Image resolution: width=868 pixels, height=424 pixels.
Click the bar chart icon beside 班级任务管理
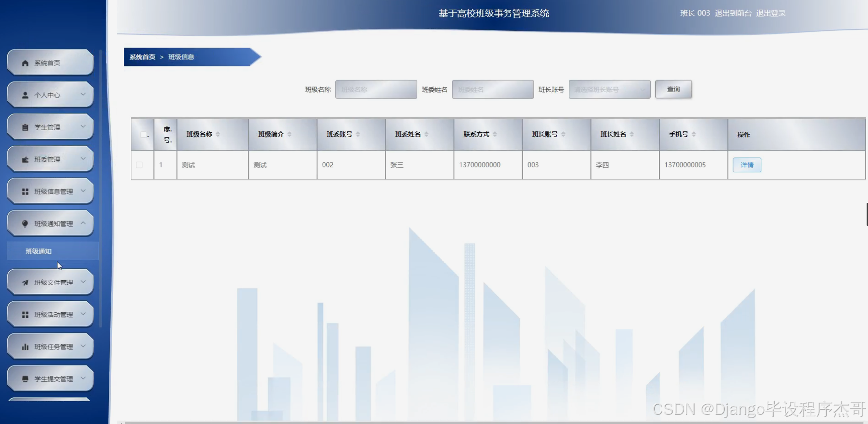point(25,347)
